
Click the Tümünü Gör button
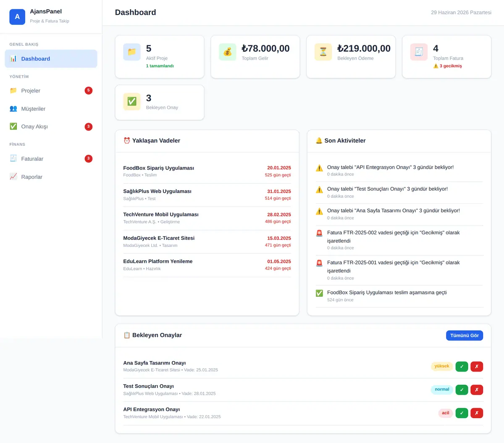point(465,336)
